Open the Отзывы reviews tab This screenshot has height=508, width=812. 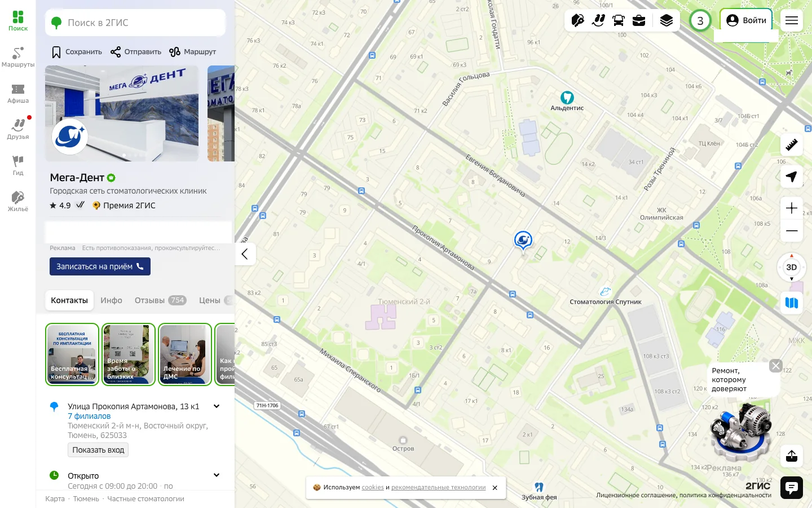pos(160,300)
